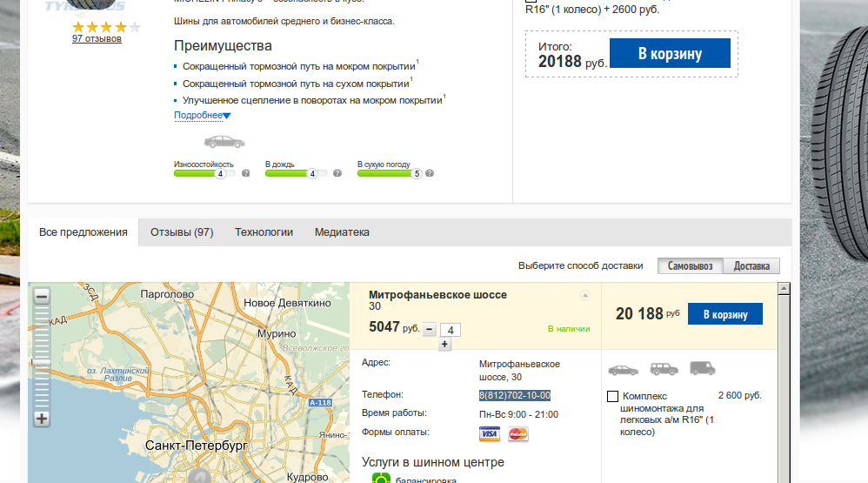Collapse the Митрофаньевское шоссе store entry arrow

point(584,295)
